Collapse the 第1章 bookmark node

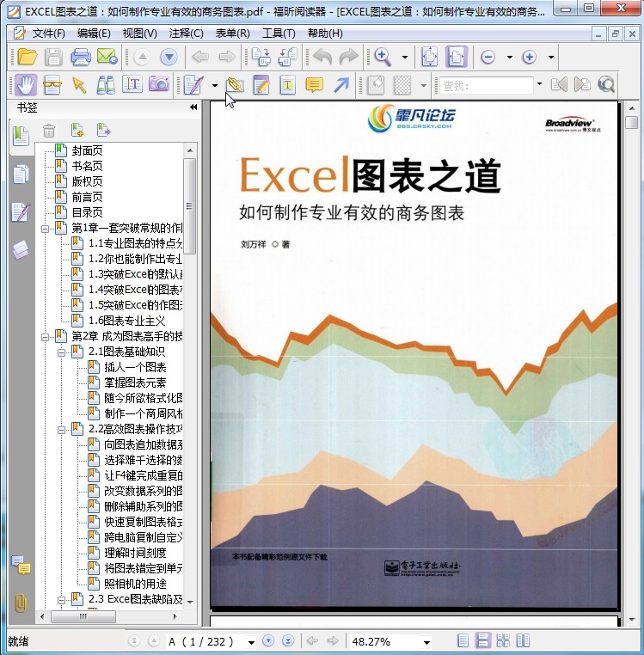coord(45,229)
